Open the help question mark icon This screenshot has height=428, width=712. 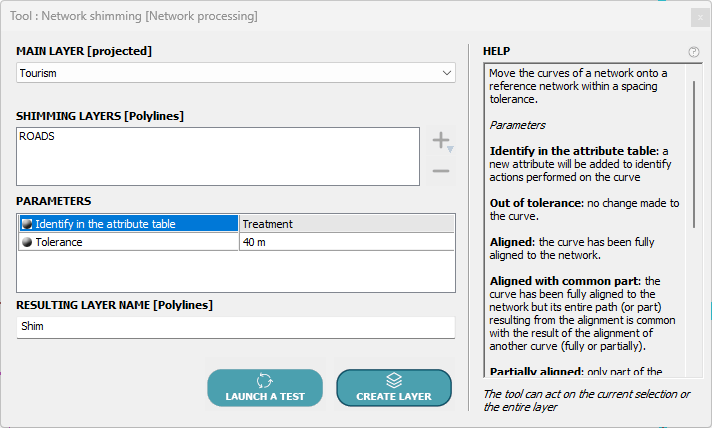coord(694,52)
